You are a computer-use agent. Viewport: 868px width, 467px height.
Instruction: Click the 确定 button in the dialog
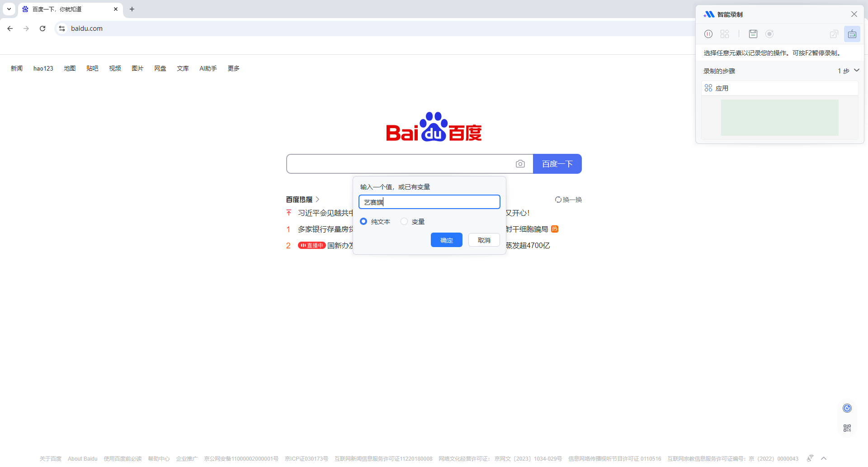click(446, 240)
